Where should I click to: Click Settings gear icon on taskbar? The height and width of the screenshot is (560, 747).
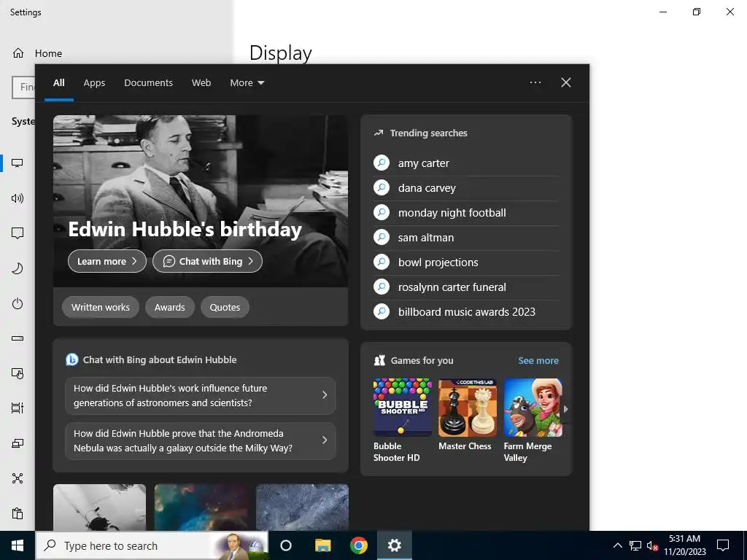[x=395, y=545]
